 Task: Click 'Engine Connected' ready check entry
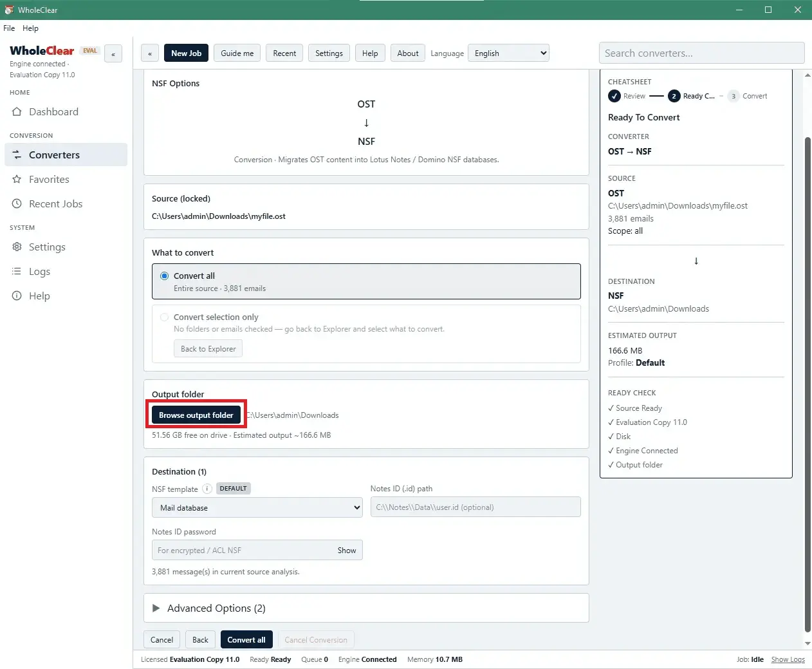pyautogui.click(x=643, y=451)
